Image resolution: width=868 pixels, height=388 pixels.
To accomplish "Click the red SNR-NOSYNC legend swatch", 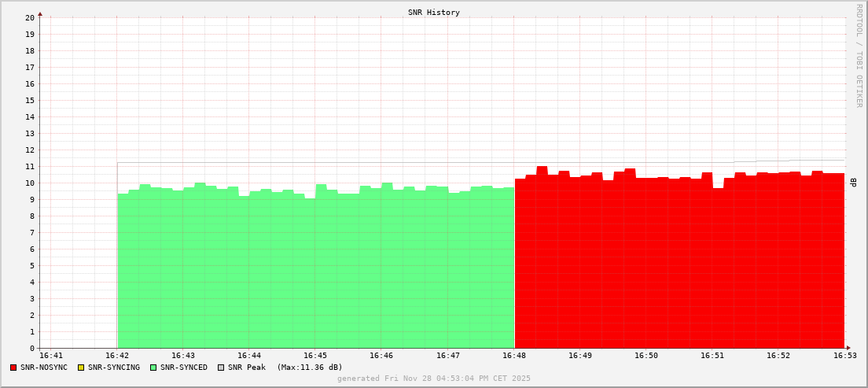I will (x=13, y=368).
